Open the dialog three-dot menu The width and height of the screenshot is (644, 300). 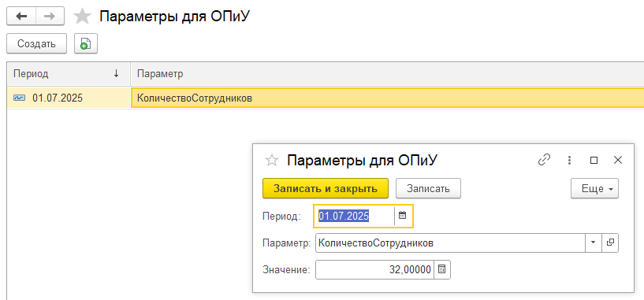569,160
